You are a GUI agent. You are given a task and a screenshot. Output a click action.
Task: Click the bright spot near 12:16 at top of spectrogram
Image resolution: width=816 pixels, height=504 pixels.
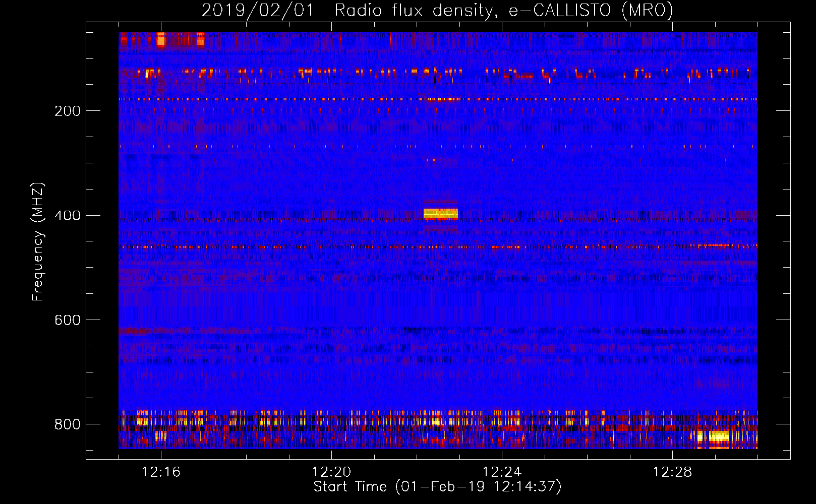click(x=161, y=39)
